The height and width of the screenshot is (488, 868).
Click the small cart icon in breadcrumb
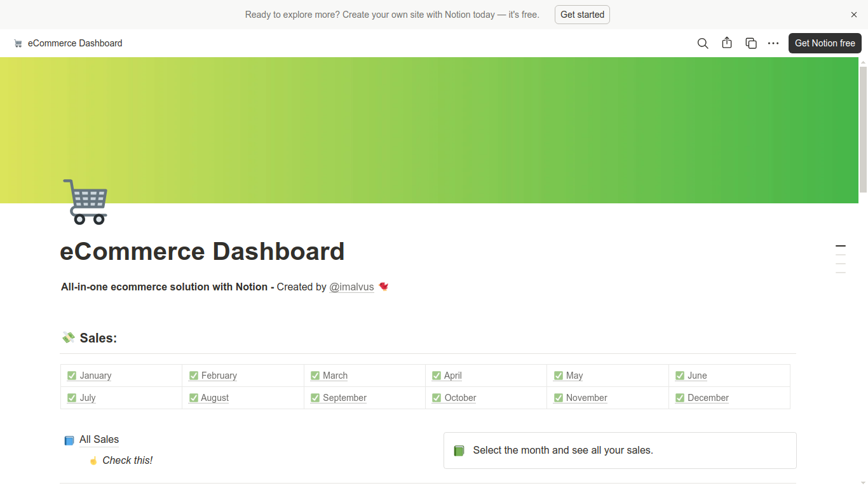click(x=18, y=43)
